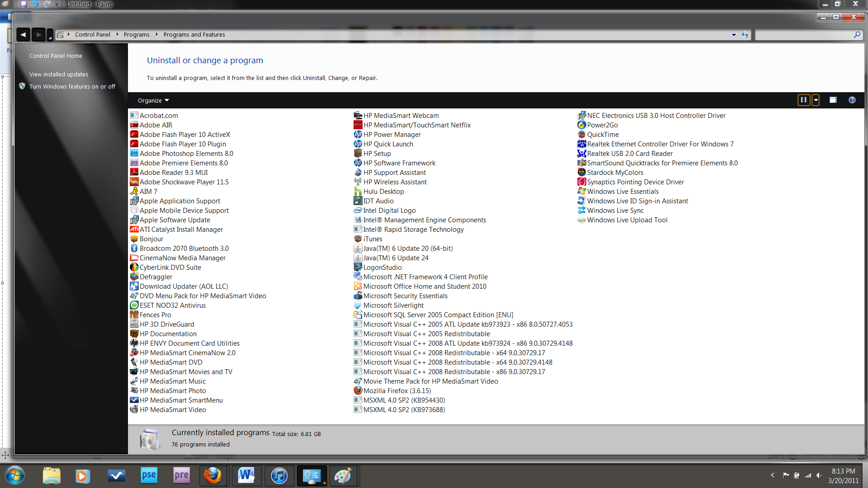Screen dimensions: 868x488
Task: Select the iTunes program entry
Action: tap(373, 239)
